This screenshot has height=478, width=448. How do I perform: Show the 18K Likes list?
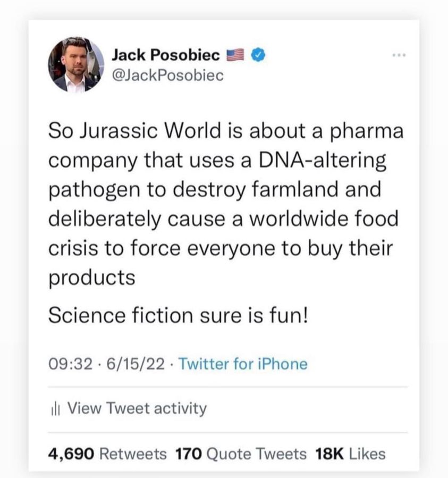click(x=350, y=454)
